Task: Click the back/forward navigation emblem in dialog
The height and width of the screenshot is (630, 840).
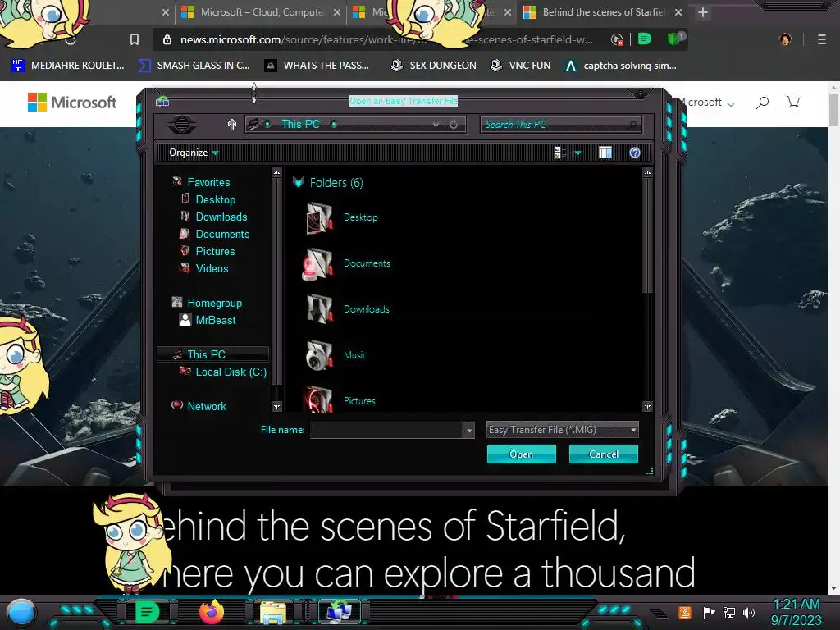Action: (x=182, y=125)
